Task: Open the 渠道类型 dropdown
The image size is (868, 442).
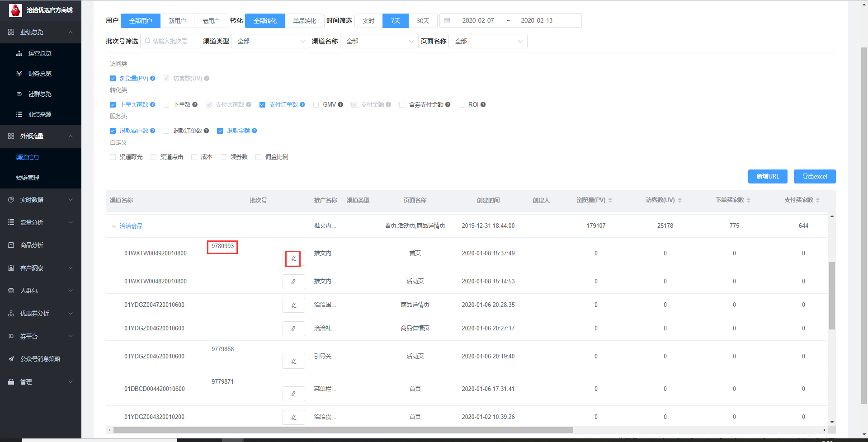Action: [x=270, y=41]
